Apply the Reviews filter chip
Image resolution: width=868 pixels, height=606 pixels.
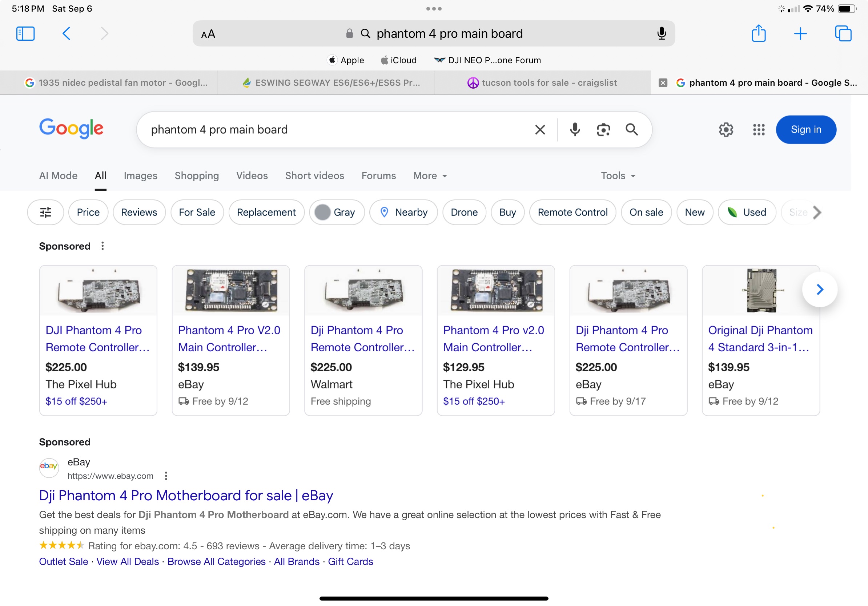(139, 212)
